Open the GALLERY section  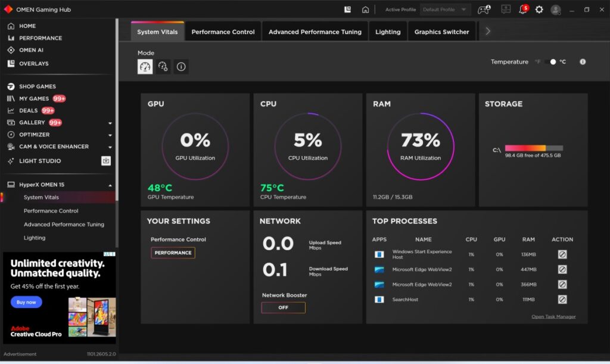click(34, 123)
